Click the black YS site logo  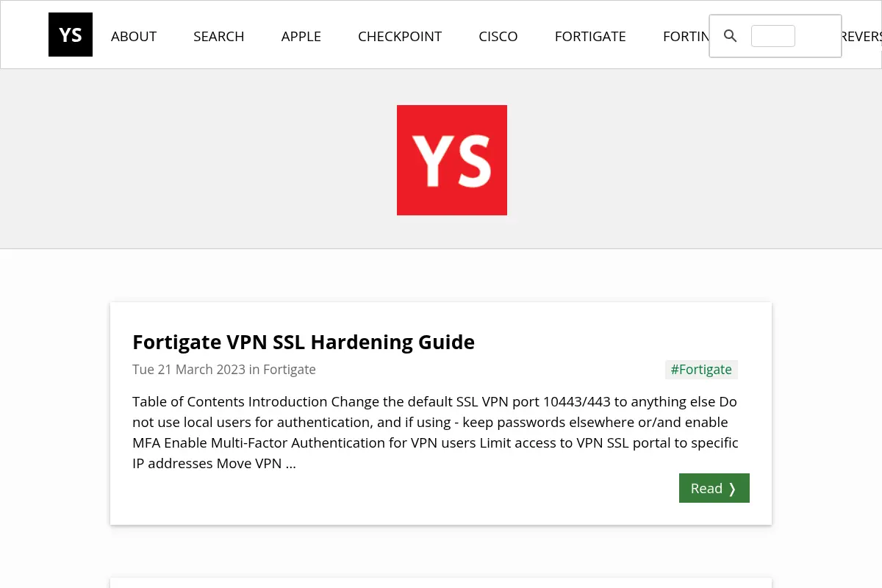(71, 35)
